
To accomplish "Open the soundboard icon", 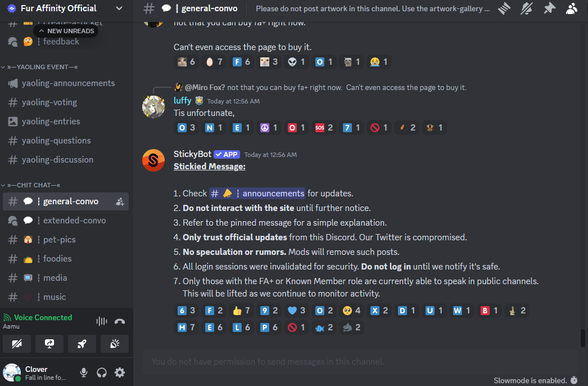I will click(114, 344).
